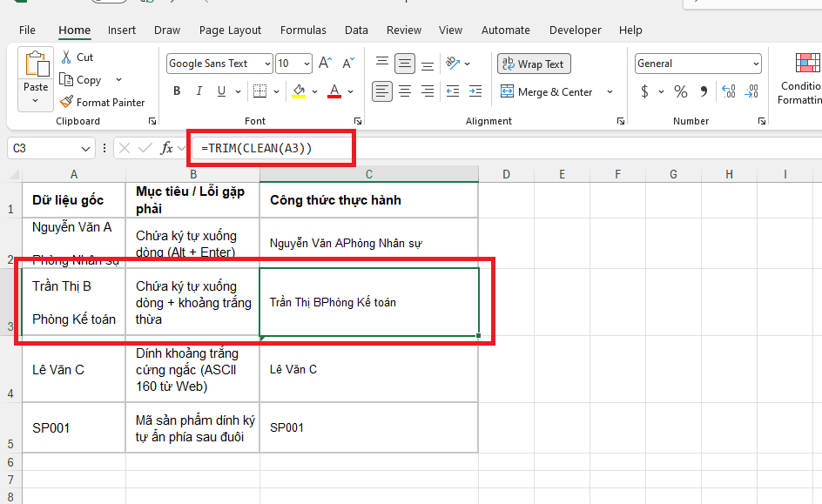Switch to the Data tab
The image size is (822, 504).
[x=356, y=30]
